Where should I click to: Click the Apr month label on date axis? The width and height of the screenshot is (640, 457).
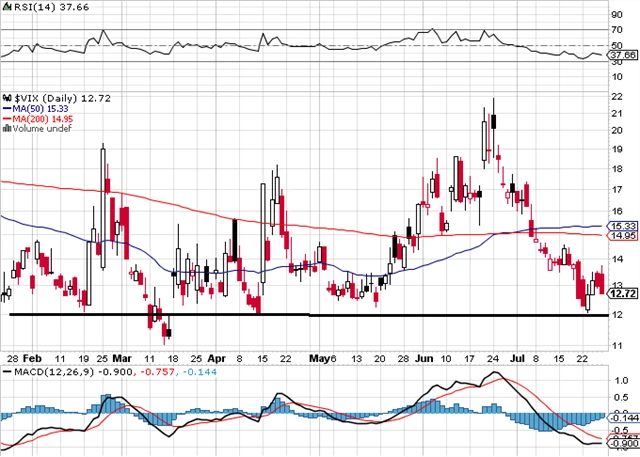pos(216,358)
